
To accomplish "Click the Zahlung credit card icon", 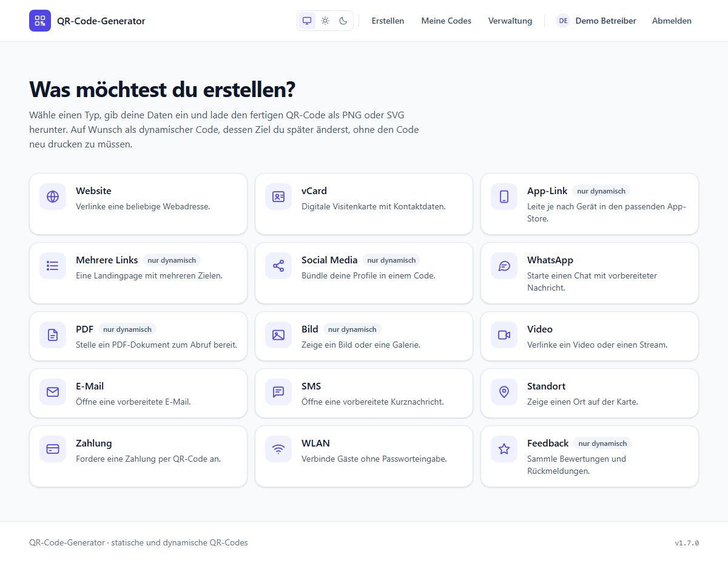I will tap(53, 449).
